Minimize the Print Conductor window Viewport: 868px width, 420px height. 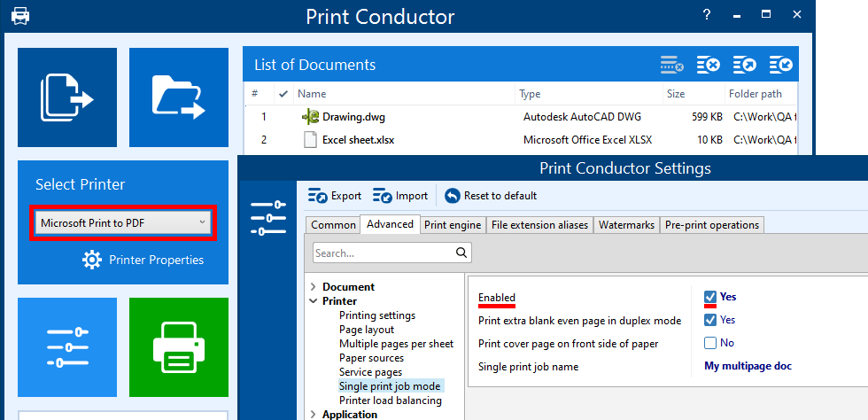736,16
